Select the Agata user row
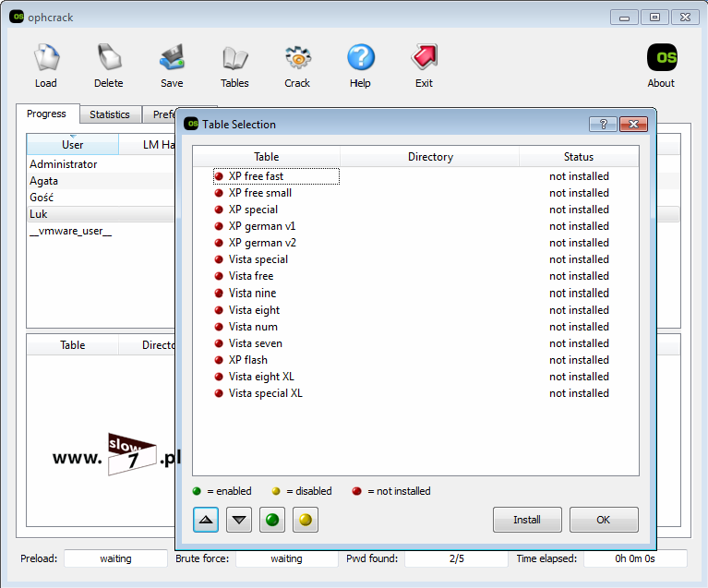The width and height of the screenshot is (708, 588). click(101, 181)
